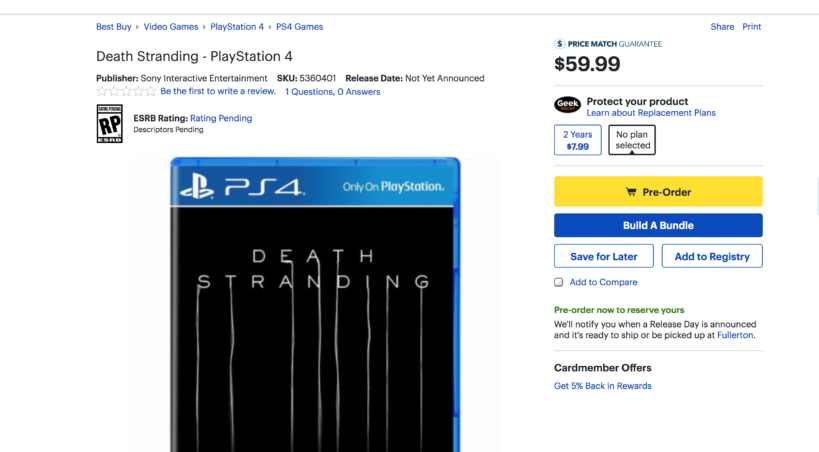The image size is (819, 452).
Task: Tick the Add to Compare checkbox
Action: click(559, 282)
